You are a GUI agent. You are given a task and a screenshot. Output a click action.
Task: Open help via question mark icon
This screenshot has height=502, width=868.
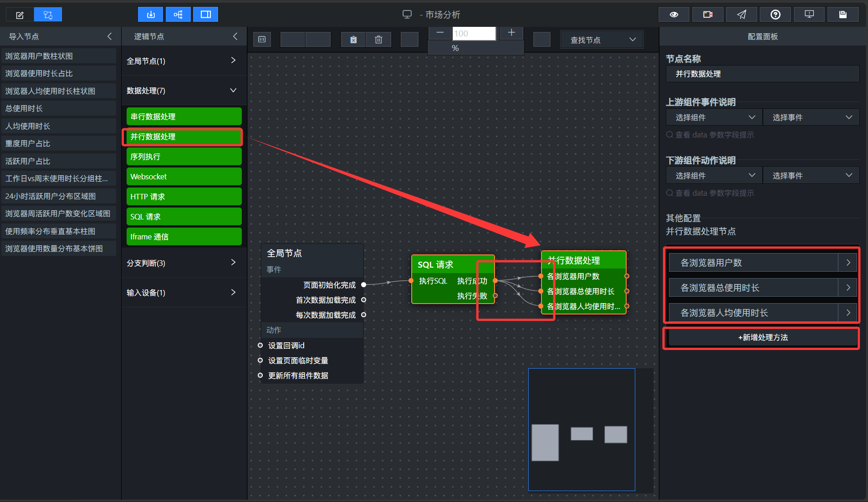coord(776,15)
